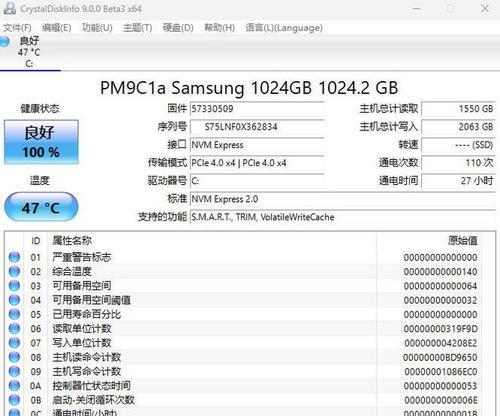500x416 pixels.
Task: Click the transfer mode field PCIe 4.0 x4
Action: pos(257,163)
